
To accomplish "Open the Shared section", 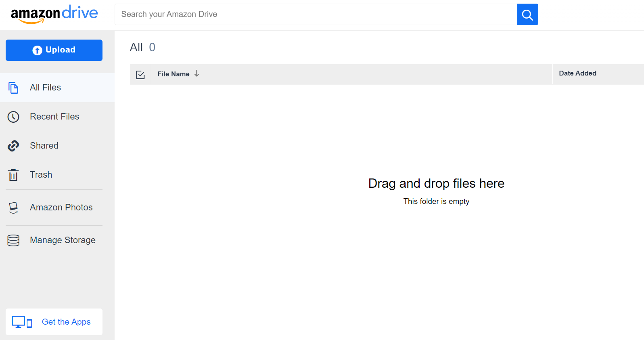I will tap(57, 146).
